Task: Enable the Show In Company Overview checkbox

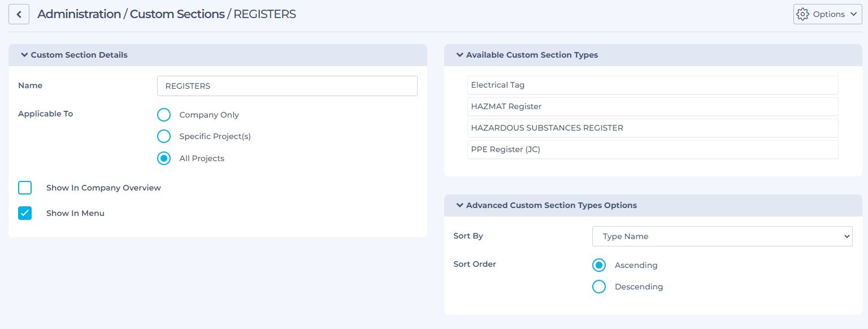Action: click(x=25, y=188)
